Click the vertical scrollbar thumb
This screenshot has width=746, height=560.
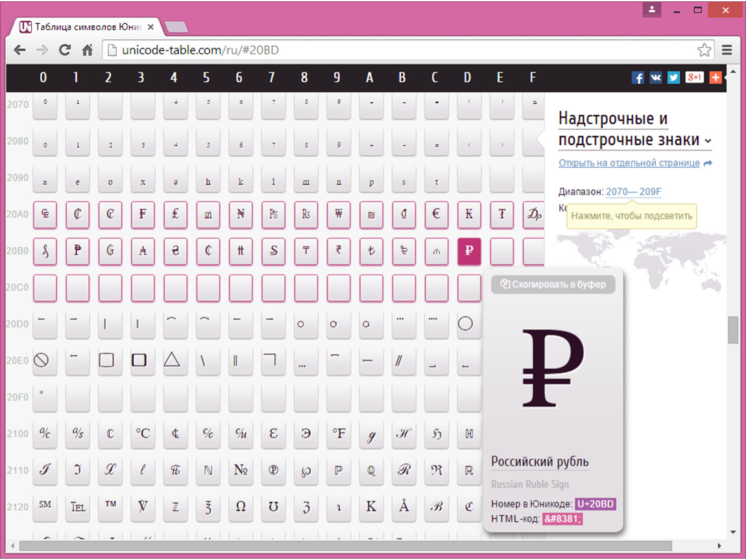coord(733,330)
